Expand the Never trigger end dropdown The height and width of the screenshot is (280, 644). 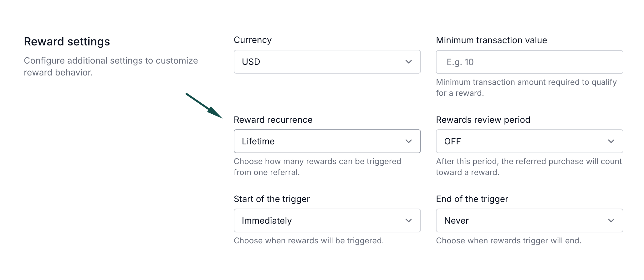pyautogui.click(x=529, y=220)
